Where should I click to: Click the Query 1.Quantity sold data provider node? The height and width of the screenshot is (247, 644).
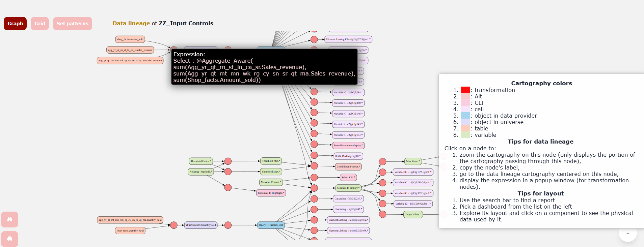[x=271, y=225]
